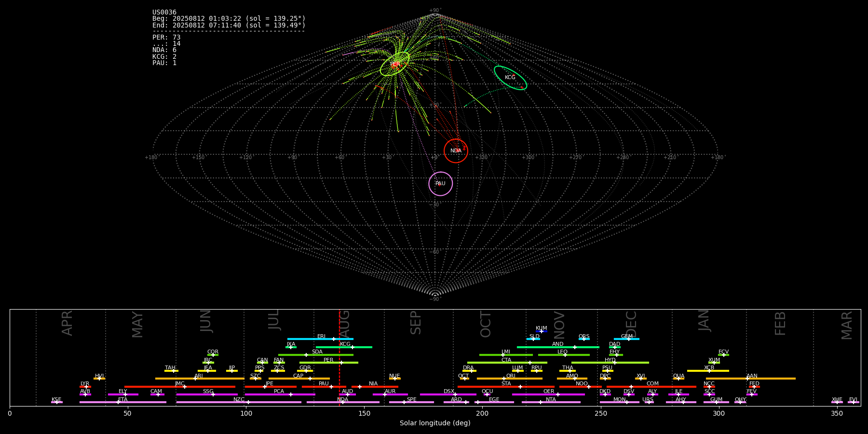Viewport: 868px width, 434px height.
Task: Click the LMI shower label in the timeline
Action: (x=505, y=352)
